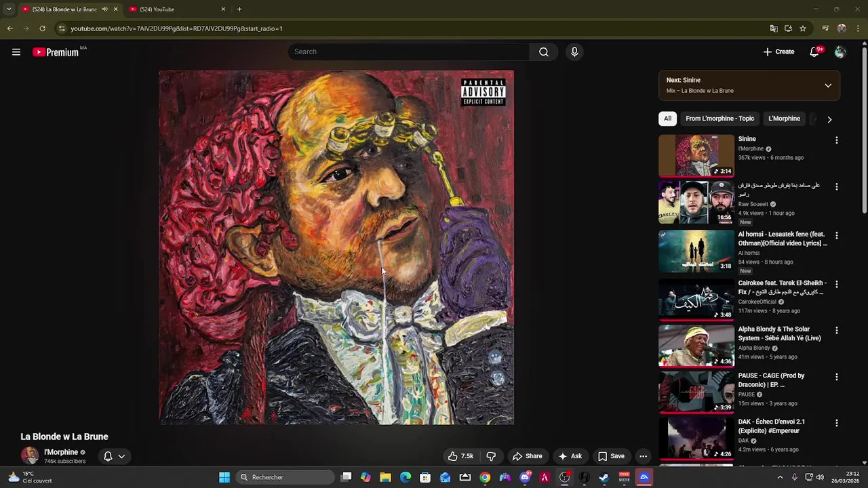Screen dimensions: 868x488
Task: Open File Explorer from taskbar
Action: click(385, 477)
